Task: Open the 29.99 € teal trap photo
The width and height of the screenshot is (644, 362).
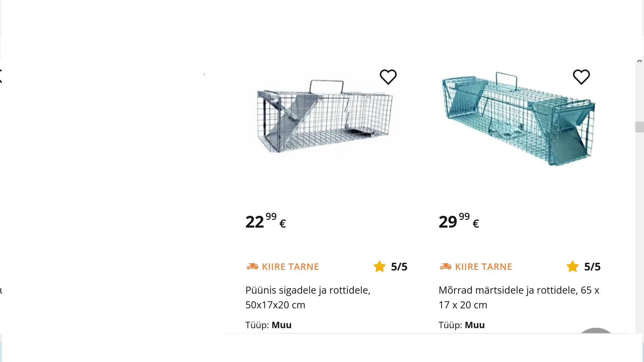Action: [519, 119]
